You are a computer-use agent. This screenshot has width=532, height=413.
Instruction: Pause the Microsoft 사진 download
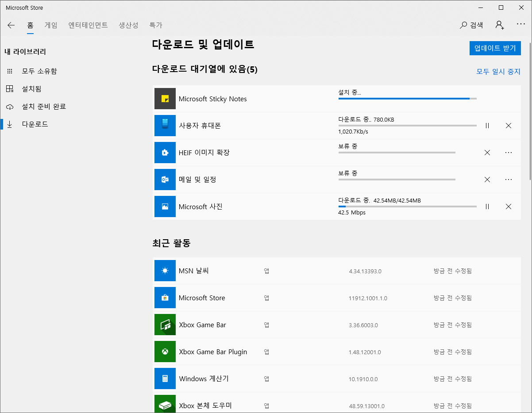(487, 206)
